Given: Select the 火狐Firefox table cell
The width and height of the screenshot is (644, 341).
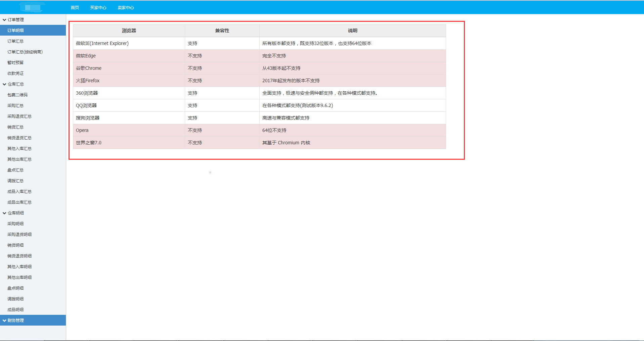Looking at the screenshot, I should coord(129,81).
